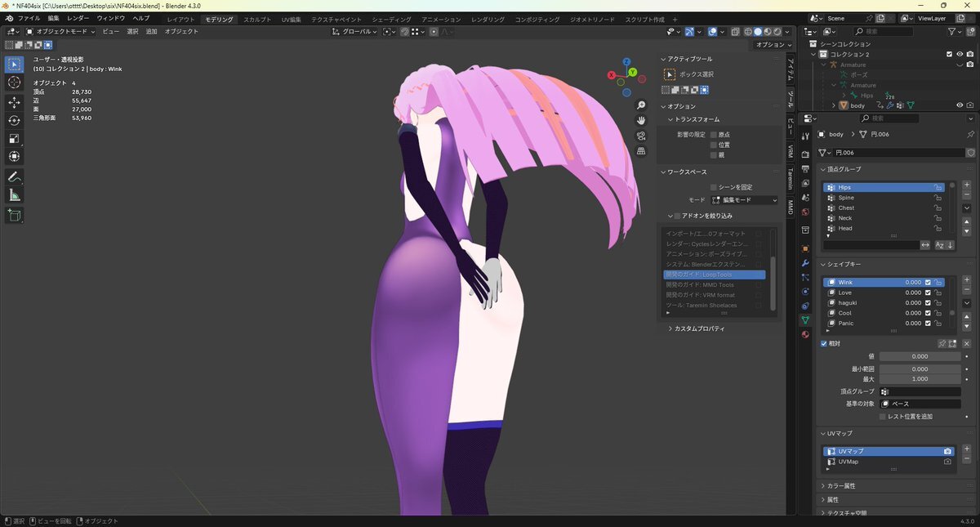Image resolution: width=980 pixels, height=527 pixels.
Task: Select the Rotate tool in the toolbar
Action: (x=14, y=120)
